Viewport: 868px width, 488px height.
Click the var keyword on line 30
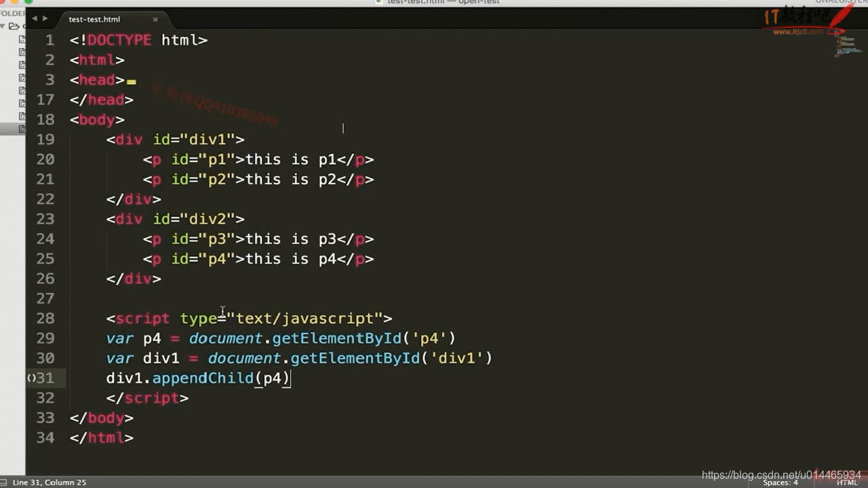coord(120,358)
